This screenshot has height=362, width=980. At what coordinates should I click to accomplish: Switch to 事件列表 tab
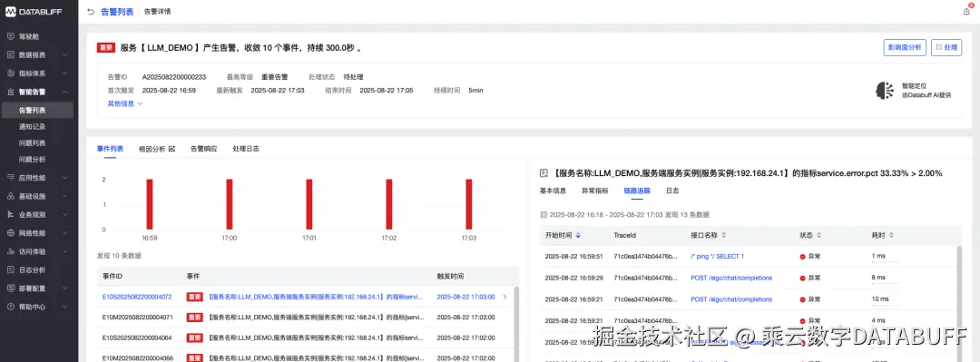pyautogui.click(x=110, y=149)
